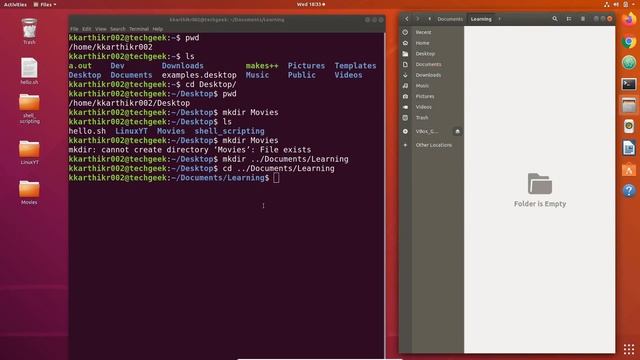Launch Google Chrome from the dock

[x=629, y=42]
